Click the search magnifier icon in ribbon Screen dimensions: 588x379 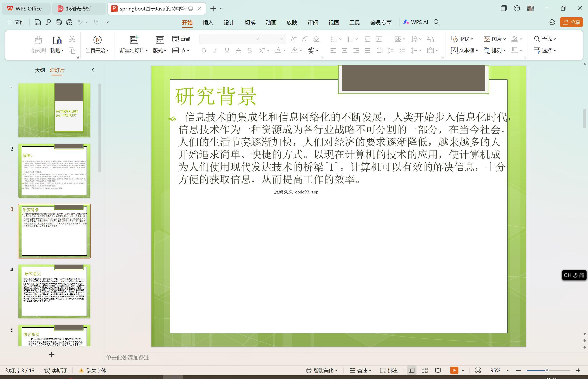(437, 22)
